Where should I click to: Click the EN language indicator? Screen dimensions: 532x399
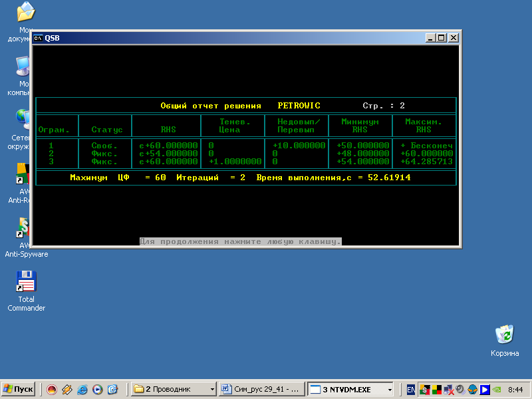[410, 390]
